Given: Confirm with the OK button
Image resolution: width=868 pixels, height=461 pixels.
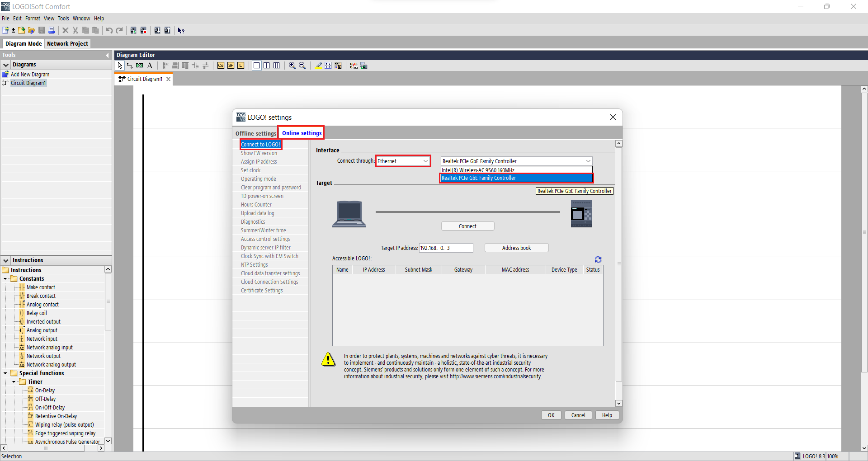Looking at the screenshot, I should coord(551,415).
